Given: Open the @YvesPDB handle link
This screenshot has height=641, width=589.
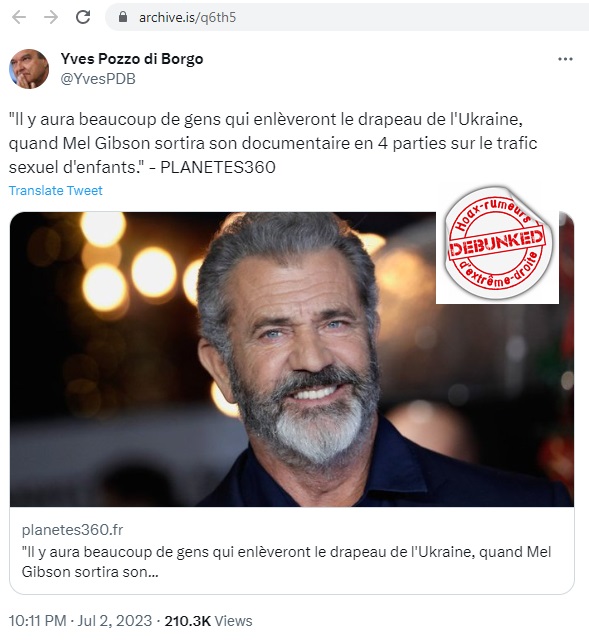Looking at the screenshot, I should point(98,79).
